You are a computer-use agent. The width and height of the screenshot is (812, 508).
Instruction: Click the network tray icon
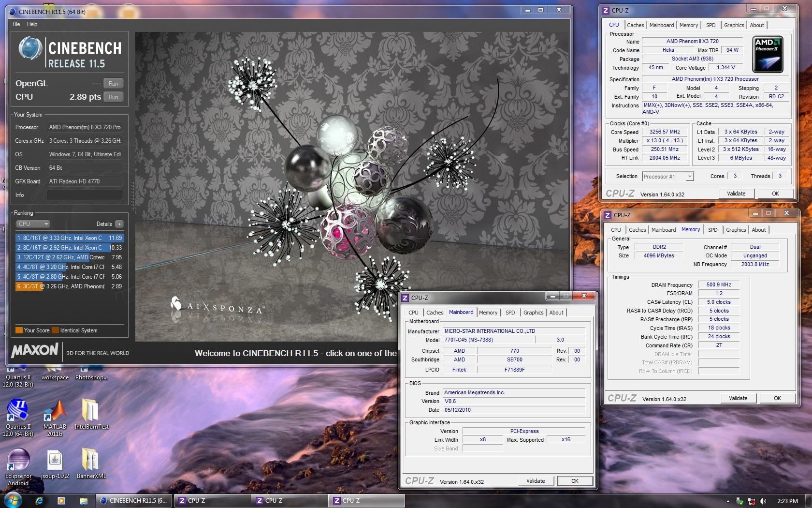(x=751, y=501)
